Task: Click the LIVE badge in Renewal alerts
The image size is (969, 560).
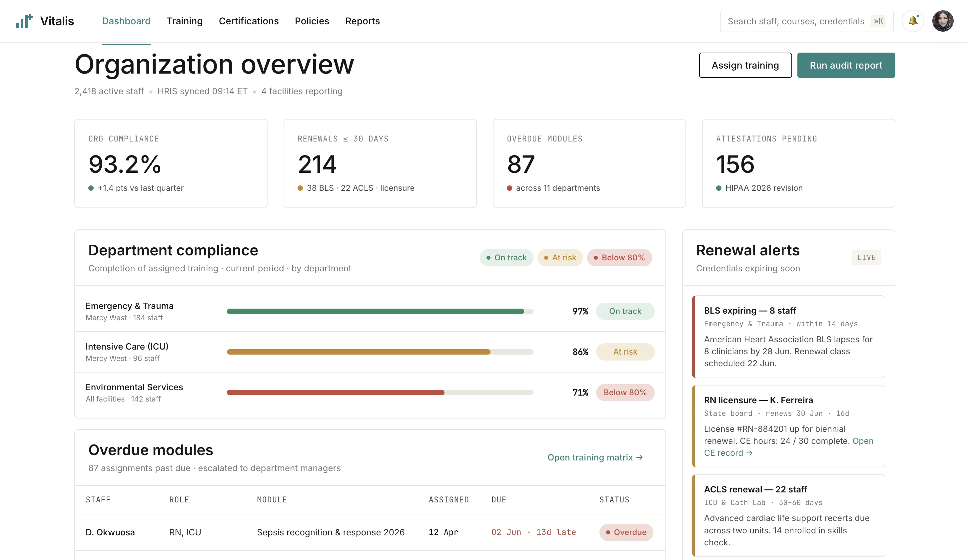Action: tap(866, 258)
